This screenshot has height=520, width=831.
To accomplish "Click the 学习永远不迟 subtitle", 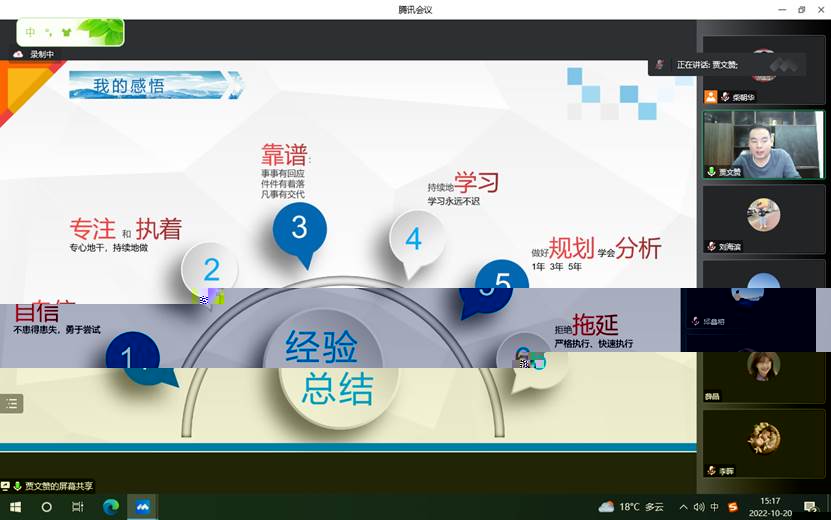I will (x=454, y=201).
